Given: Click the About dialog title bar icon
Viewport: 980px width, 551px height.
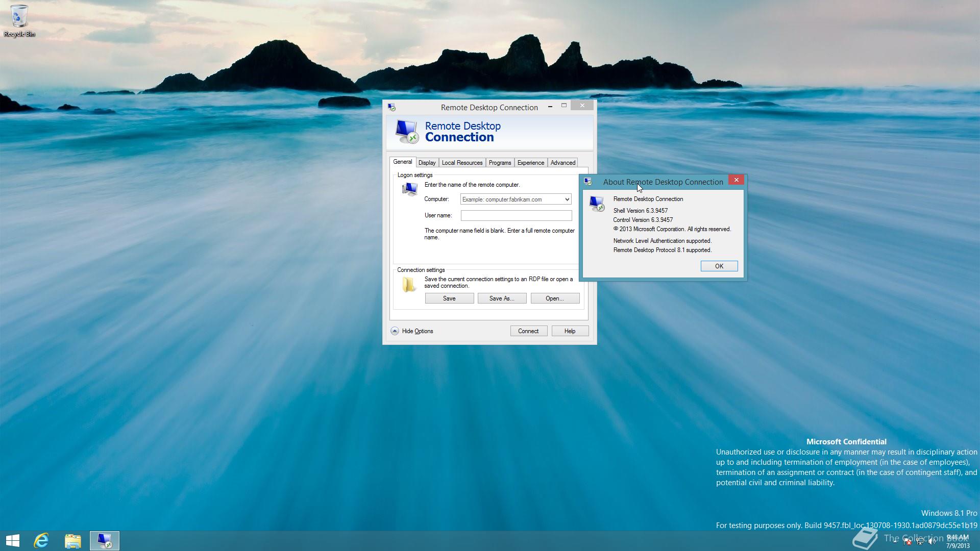Looking at the screenshot, I should 588,182.
